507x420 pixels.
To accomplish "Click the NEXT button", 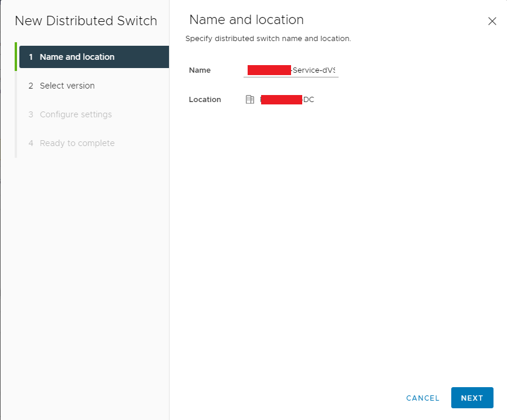I will coord(472,398).
